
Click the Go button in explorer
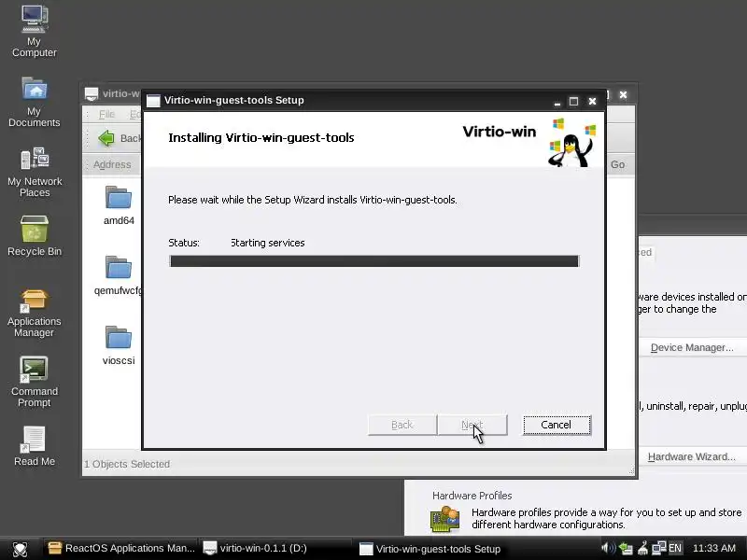coord(617,164)
